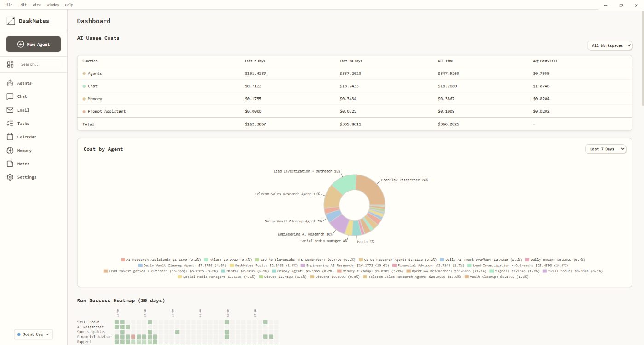
Task: Open the Window menu
Action: click(53, 5)
